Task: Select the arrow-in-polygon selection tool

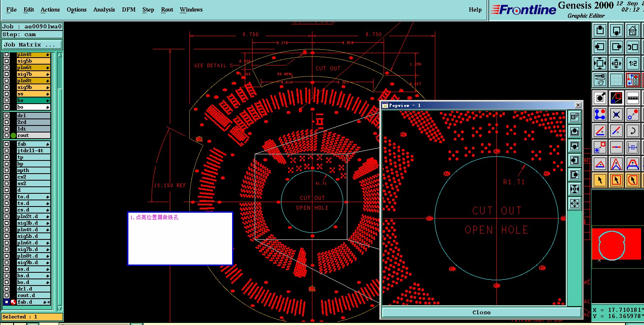Action: (632, 180)
